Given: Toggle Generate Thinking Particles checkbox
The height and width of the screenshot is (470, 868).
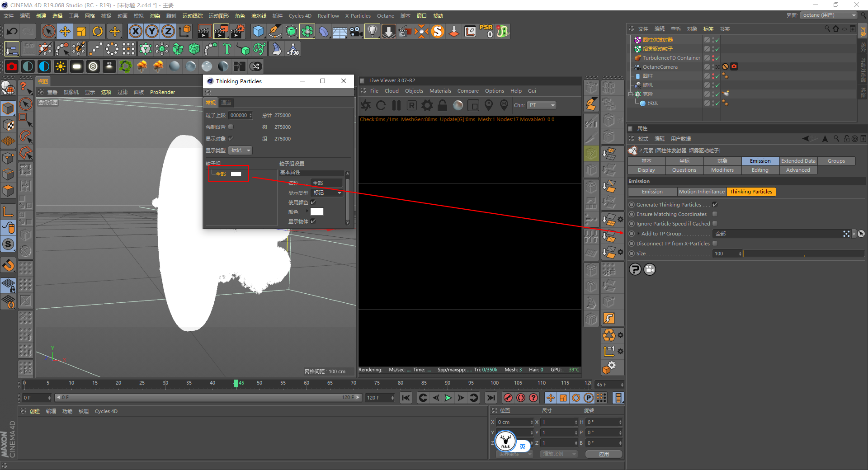Looking at the screenshot, I should [x=715, y=205].
